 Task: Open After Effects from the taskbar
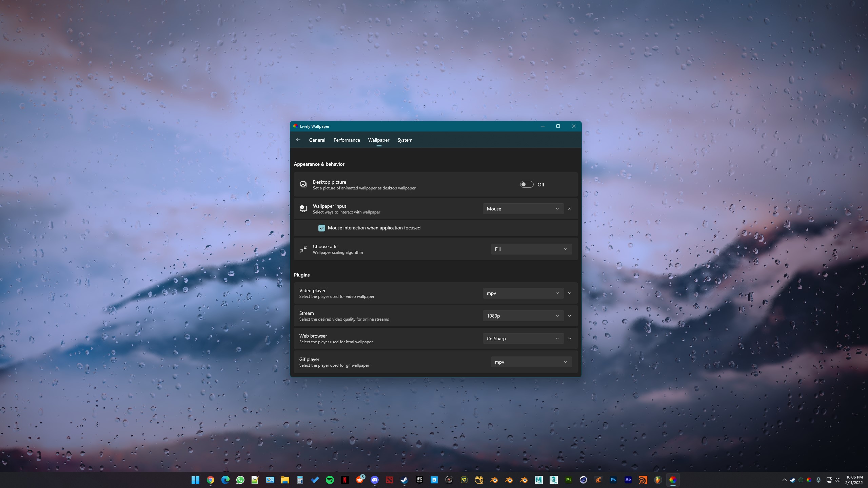(628, 480)
